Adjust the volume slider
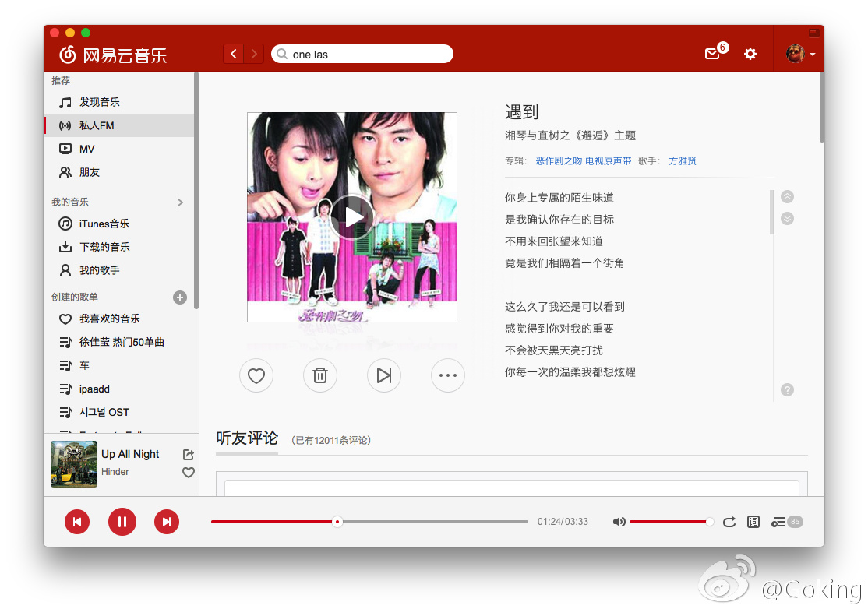The image size is (868, 609). tap(671, 522)
